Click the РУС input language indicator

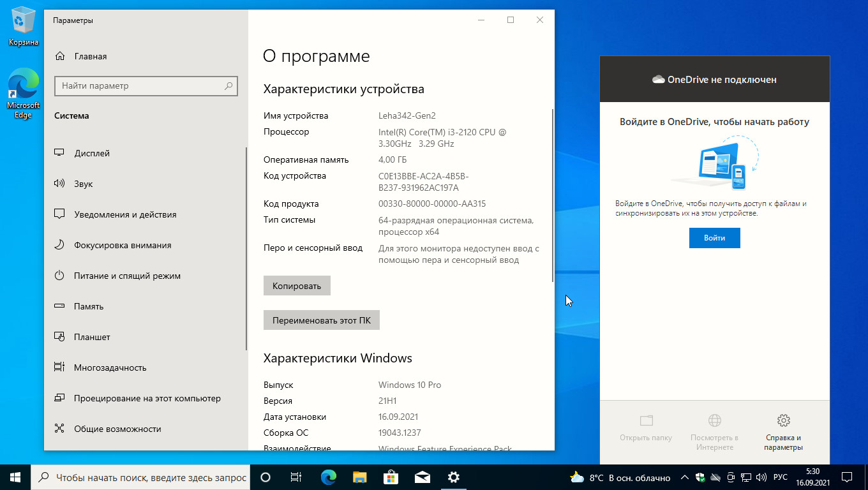click(x=780, y=477)
